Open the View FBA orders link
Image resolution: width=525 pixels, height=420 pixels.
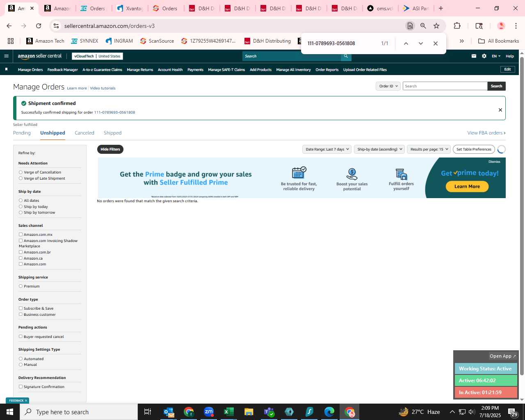(x=486, y=133)
